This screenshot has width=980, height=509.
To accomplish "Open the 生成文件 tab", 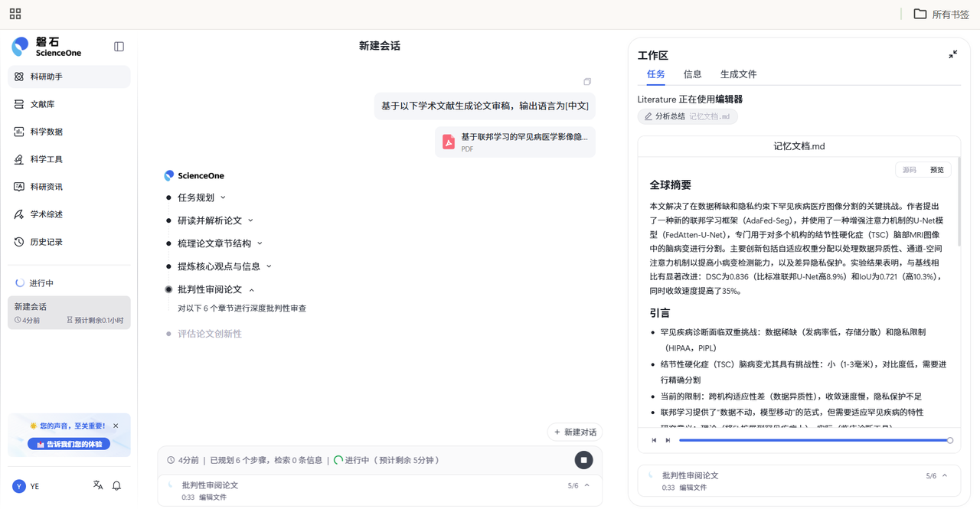I will tap(737, 74).
